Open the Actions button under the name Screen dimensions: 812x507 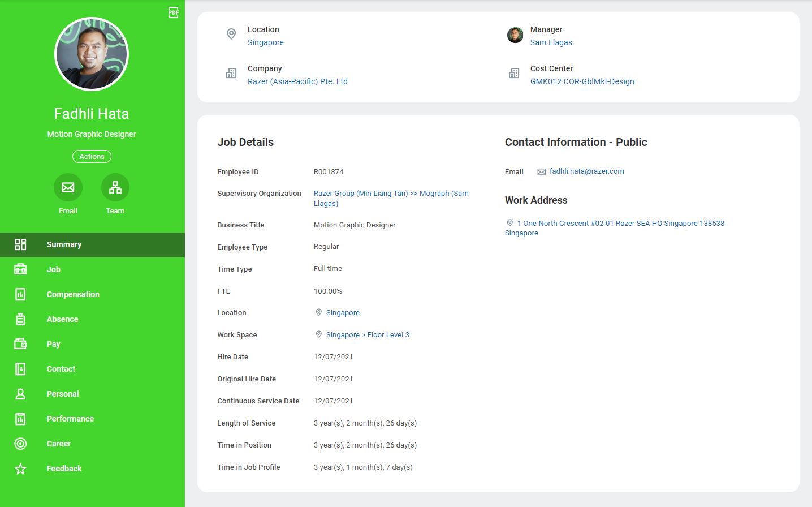[92, 157]
